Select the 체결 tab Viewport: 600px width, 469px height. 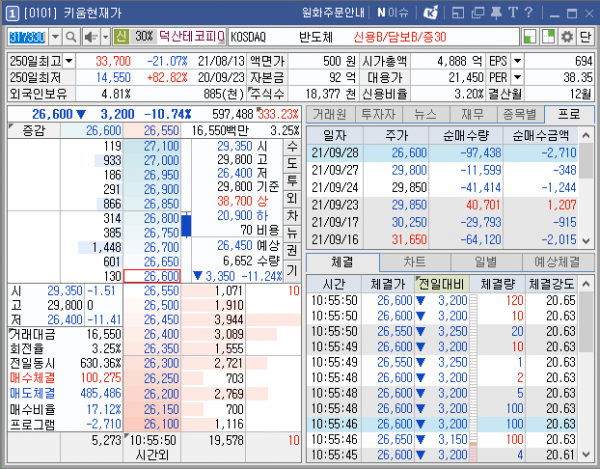[x=342, y=262]
